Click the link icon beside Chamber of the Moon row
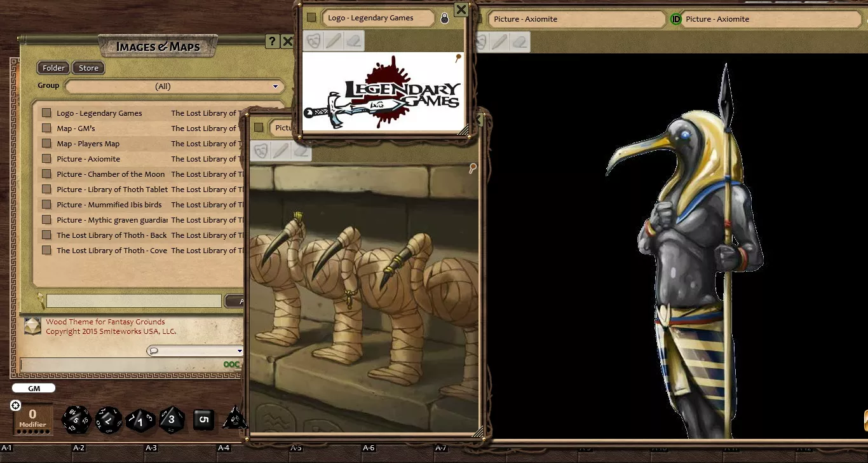This screenshot has width=868, height=463. (x=46, y=174)
